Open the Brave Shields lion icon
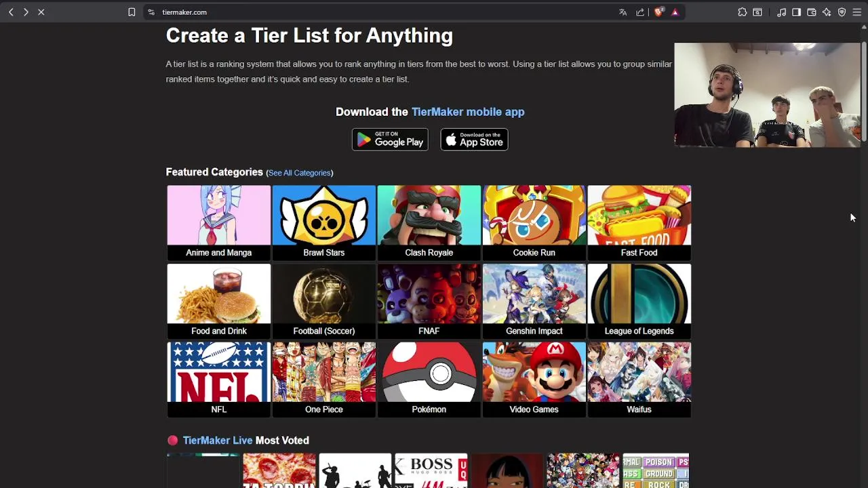Image resolution: width=868 pixels, height=488 pixels. tap(658, 12)
